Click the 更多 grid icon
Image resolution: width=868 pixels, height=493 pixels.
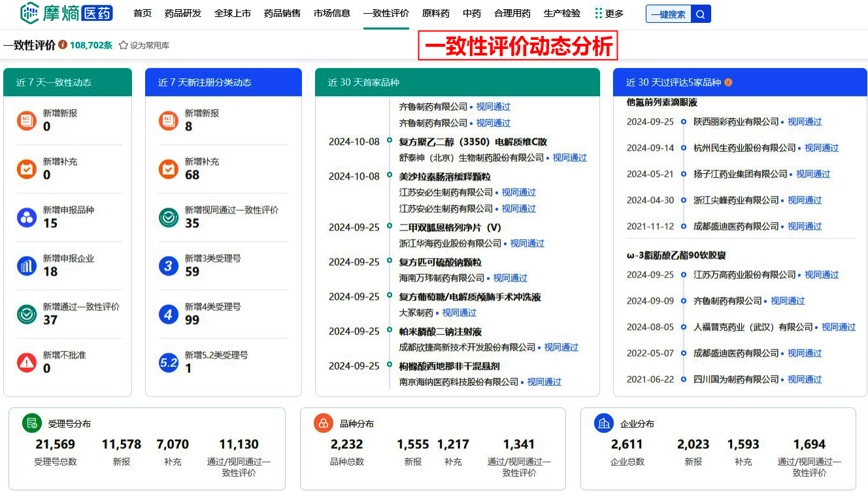(598, 13)
